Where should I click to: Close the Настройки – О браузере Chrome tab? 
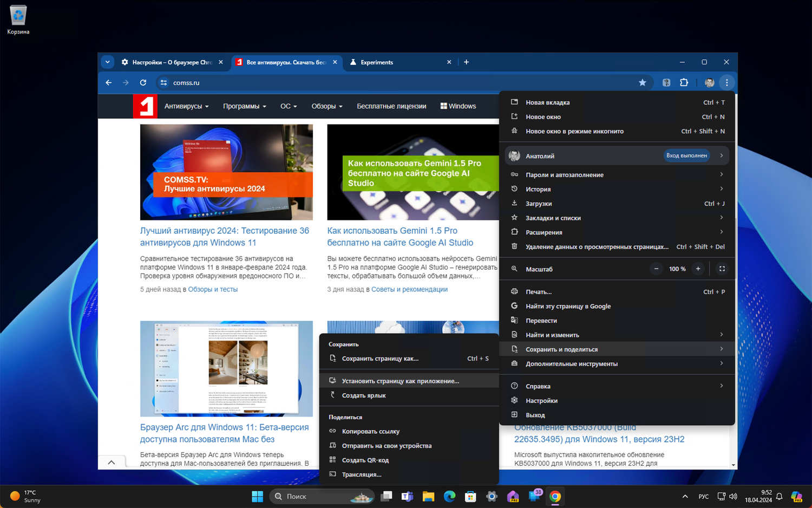pyautogui.click(x=221, y=62)
